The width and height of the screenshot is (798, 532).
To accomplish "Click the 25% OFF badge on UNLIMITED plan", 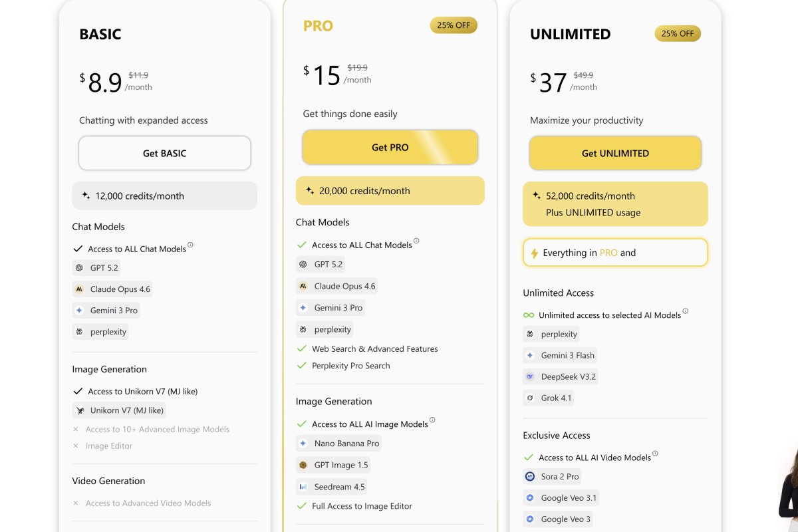I will click(678, 33).
